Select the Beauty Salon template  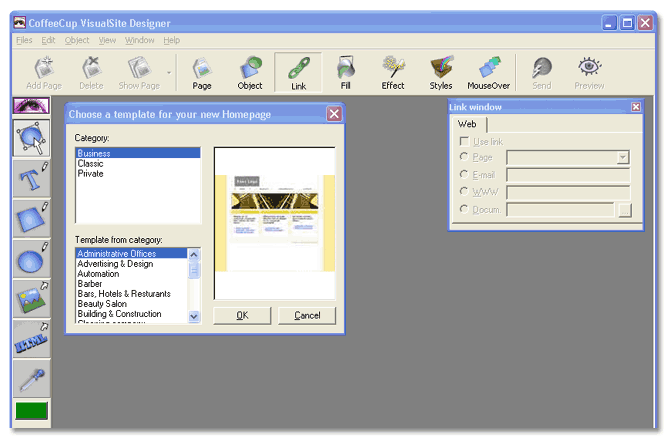click(132, 304)
